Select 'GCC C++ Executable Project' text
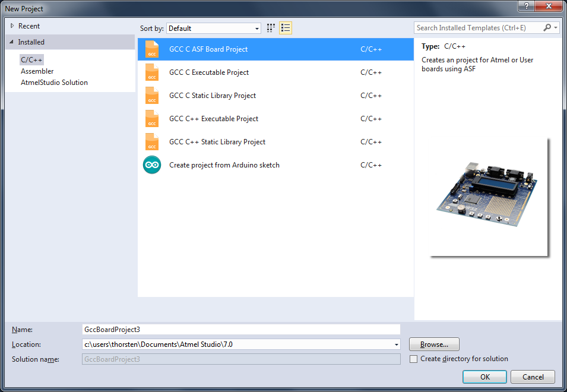The image size is (567, 392). [214, 119]
